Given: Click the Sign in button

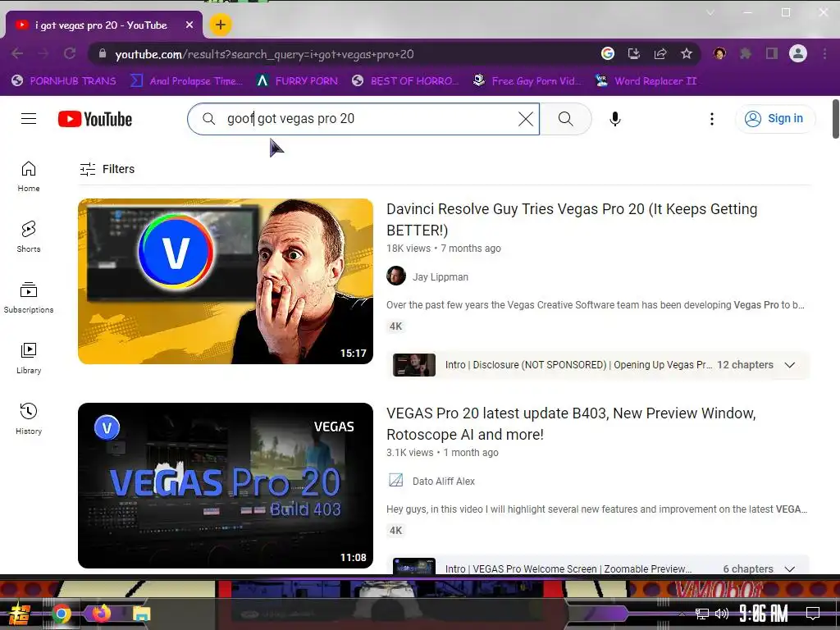Looking at the screenshot, I should 776,118.
